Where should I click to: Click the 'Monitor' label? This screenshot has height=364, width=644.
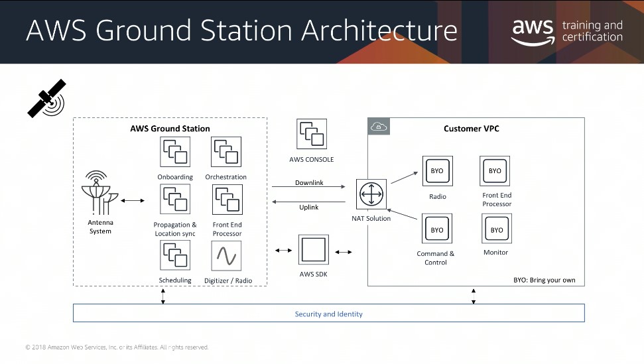(495, 253)
